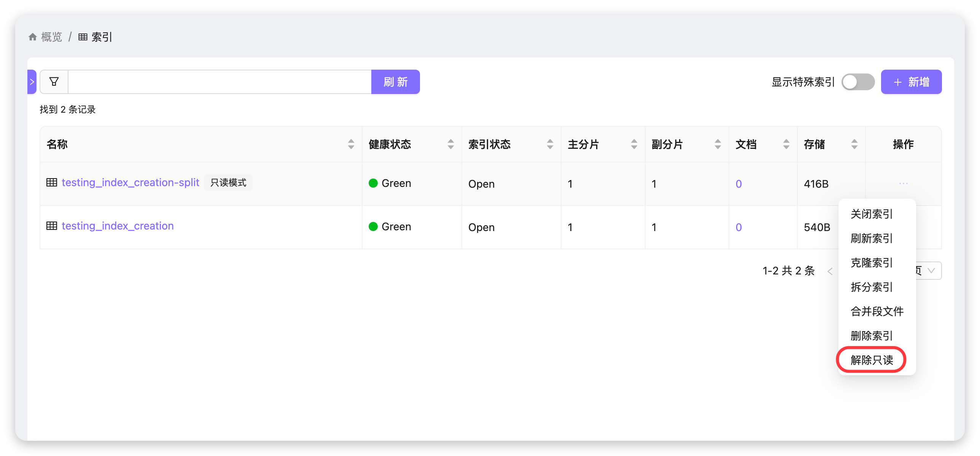The height and width of the screenshot is (456, 980).
Task: Open the page size dropdown
Action: click(930, 271)
